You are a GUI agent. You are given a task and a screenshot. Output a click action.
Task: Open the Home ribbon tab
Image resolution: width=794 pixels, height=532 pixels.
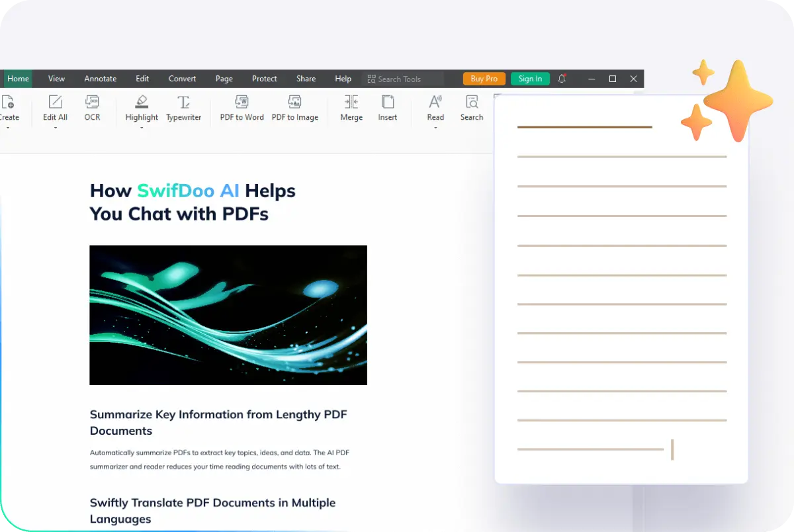point(18,79)
